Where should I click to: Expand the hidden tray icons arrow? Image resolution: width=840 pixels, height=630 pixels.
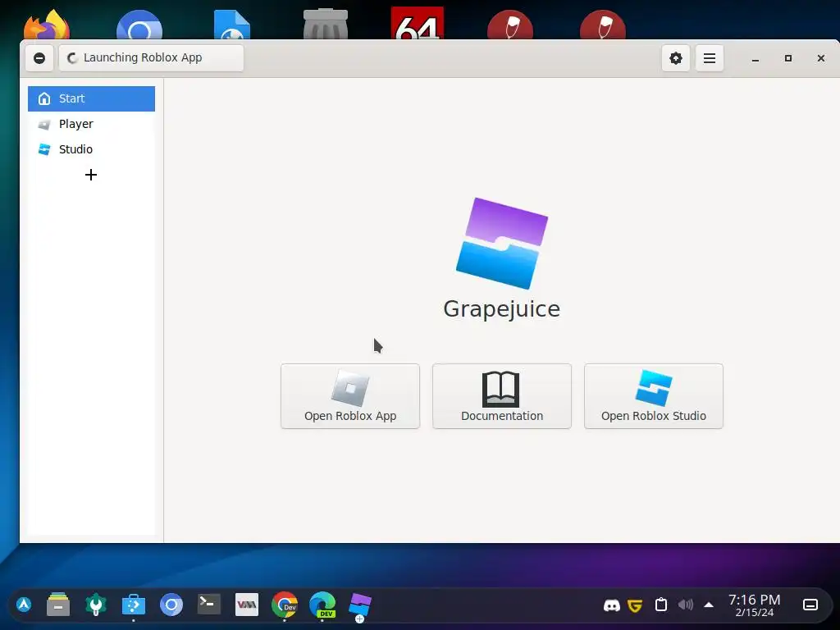click(x=709, y=605)
